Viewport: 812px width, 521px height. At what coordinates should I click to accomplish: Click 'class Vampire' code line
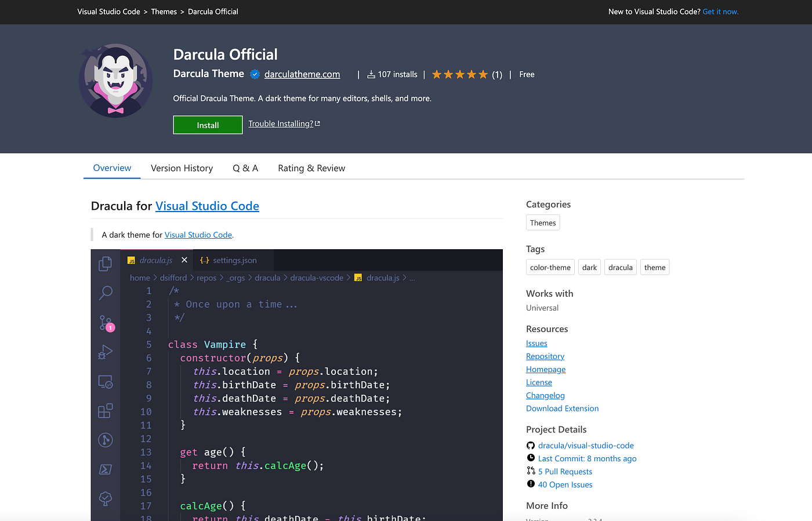pos(213,344)
